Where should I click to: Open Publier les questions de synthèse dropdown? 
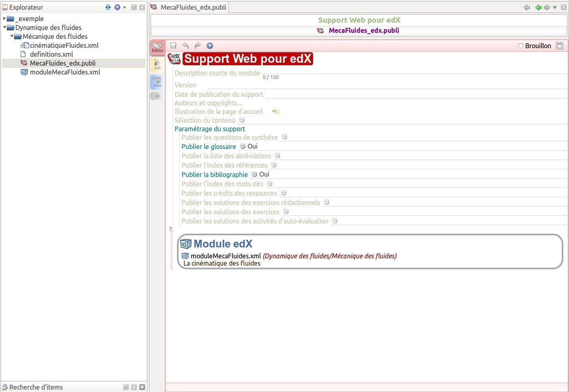(284, 137)
